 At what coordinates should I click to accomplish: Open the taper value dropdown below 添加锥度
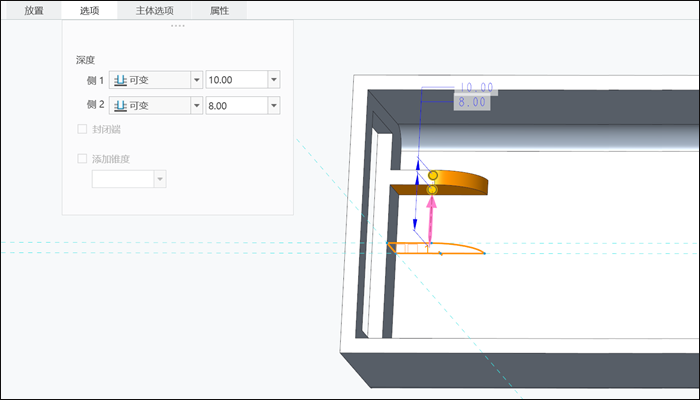click(x=160, y=179)
